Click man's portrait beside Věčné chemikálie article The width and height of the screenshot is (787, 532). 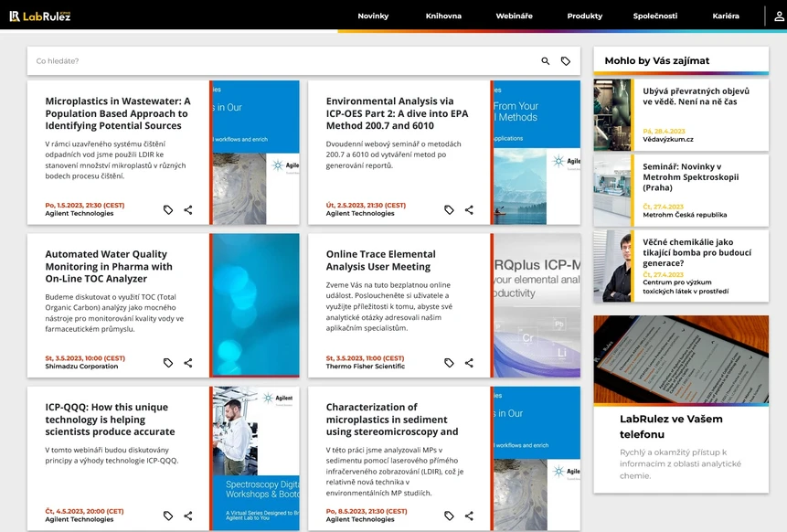coord(612,266)
